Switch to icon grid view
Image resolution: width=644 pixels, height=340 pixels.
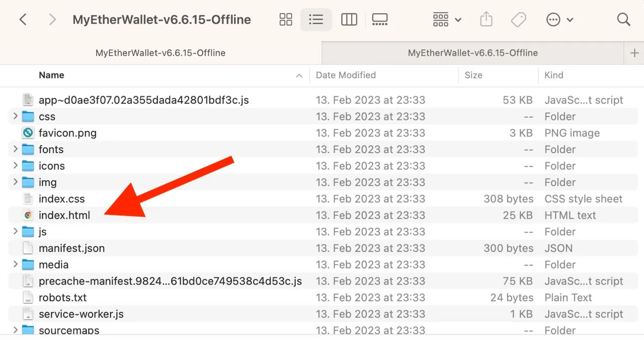[286, 20]
